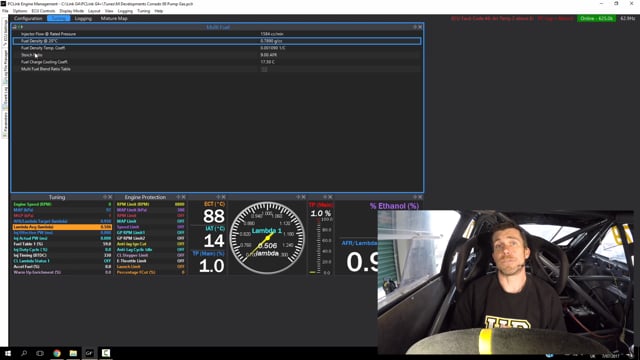
Task: Open the View menu
Action: point(109,11)
